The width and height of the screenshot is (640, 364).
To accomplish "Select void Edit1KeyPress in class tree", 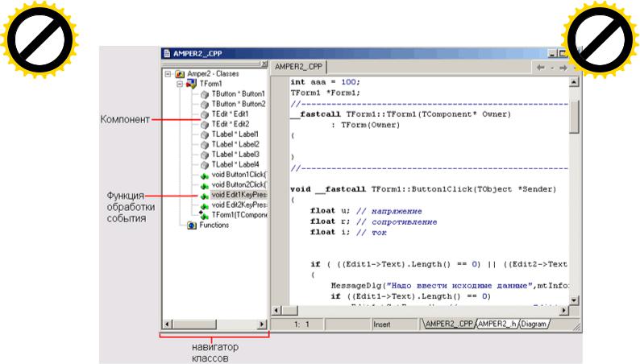I will [239, 195].
